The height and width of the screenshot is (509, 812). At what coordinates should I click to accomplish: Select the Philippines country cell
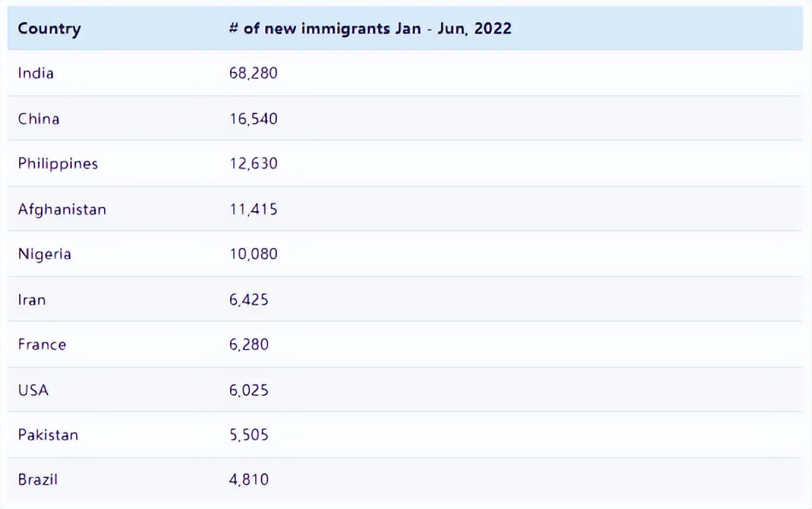58,164
